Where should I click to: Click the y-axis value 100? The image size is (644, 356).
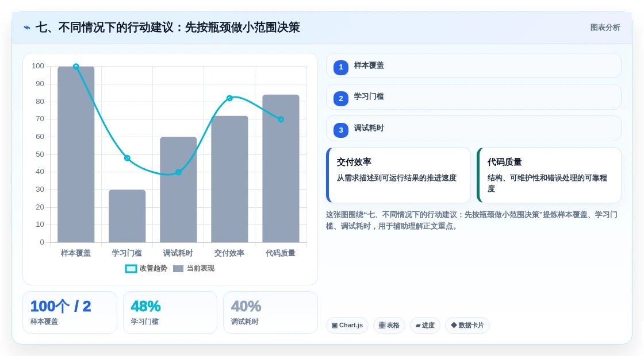pos(38,66)
